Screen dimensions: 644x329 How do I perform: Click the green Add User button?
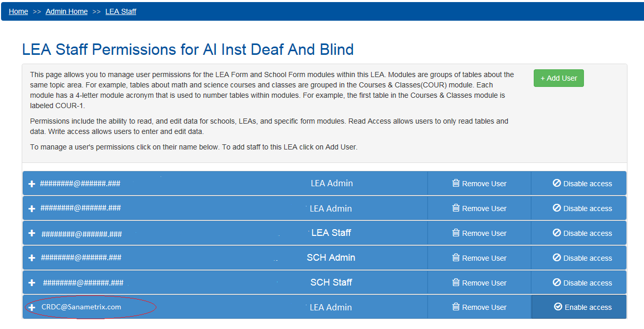[559, 78]
